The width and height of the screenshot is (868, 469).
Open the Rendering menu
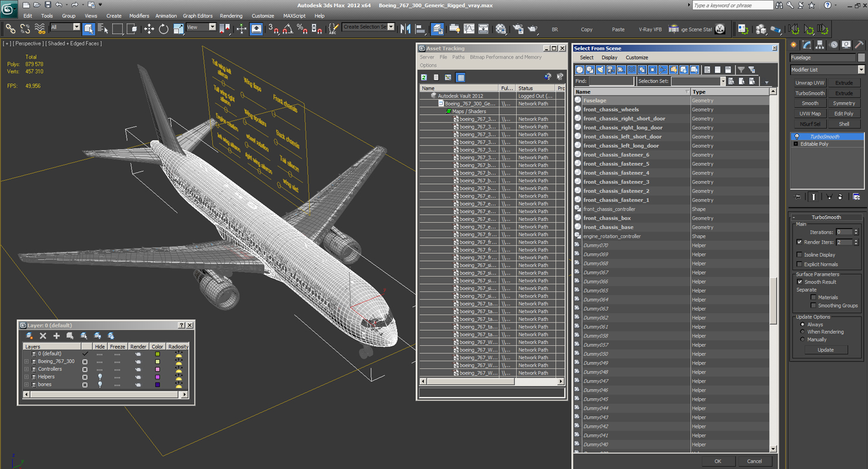(231, 16)
